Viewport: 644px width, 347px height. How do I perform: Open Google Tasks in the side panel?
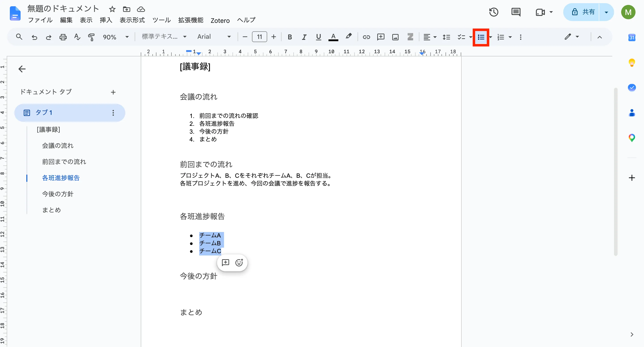(x=631, y=88)
